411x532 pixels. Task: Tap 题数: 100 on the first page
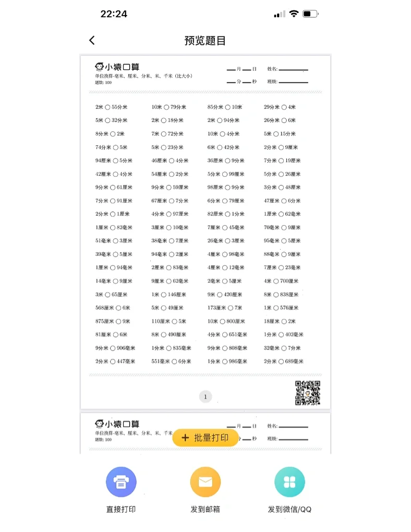pyautogui.click(x=103, y=82)
